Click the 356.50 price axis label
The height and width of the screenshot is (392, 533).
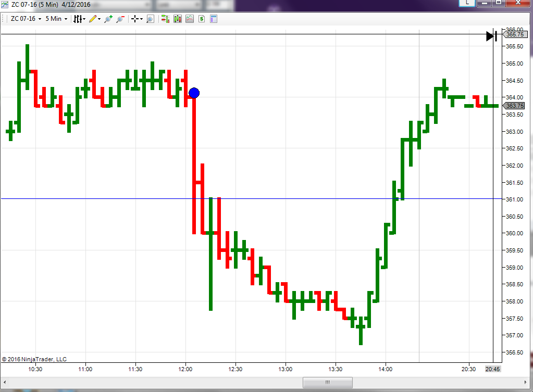click(x=514, y=352)
